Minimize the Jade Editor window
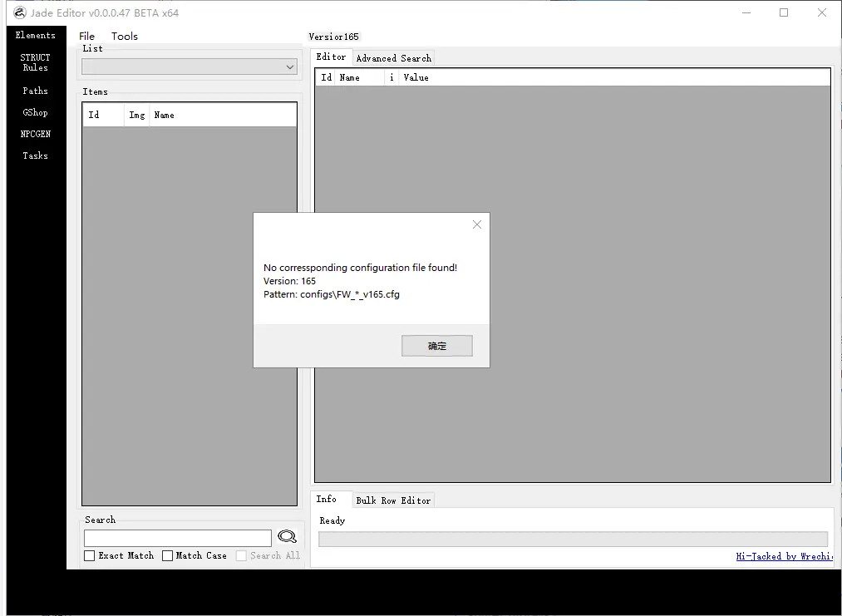842x616 pixels. [x=746, y=12]
